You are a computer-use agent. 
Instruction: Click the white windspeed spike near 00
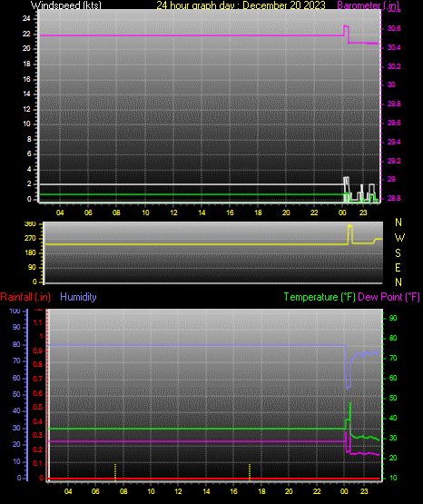[346, 188]
